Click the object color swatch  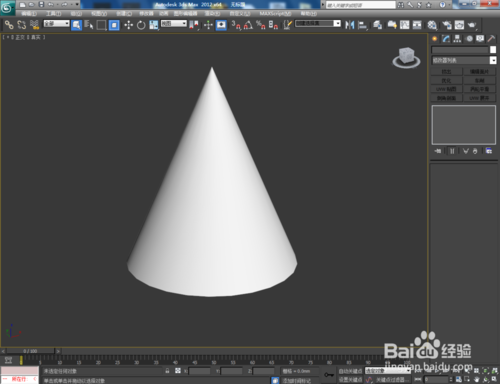(x=493, y=50)
